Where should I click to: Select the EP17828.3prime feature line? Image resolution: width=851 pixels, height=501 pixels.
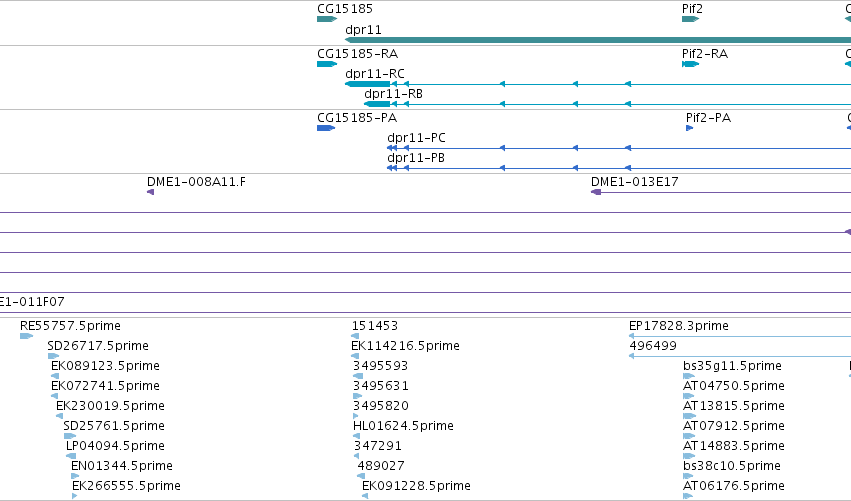pos(740,336)
